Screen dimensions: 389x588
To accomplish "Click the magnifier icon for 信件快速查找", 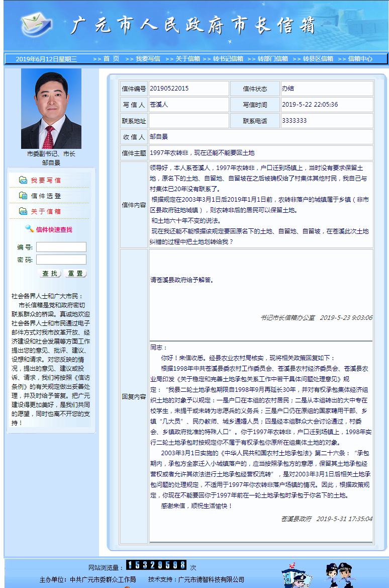I will [29, 228].
